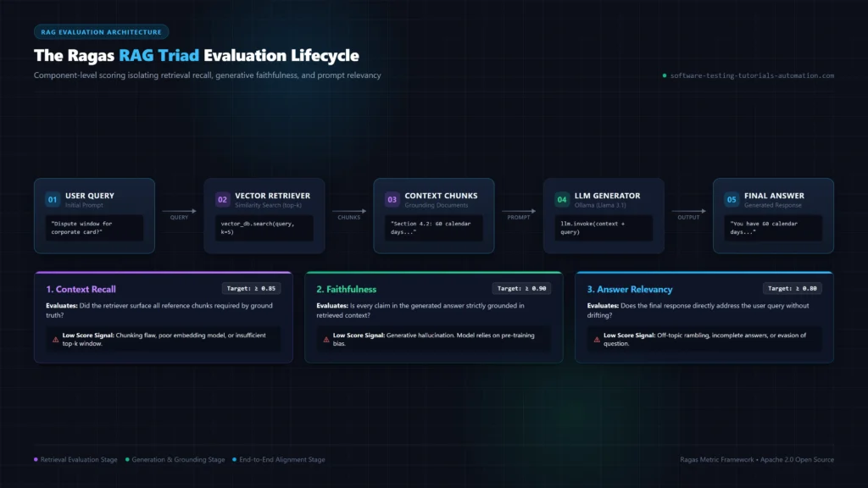Open the software-testing-tutorials-automation.com link

tap(752, 75)
